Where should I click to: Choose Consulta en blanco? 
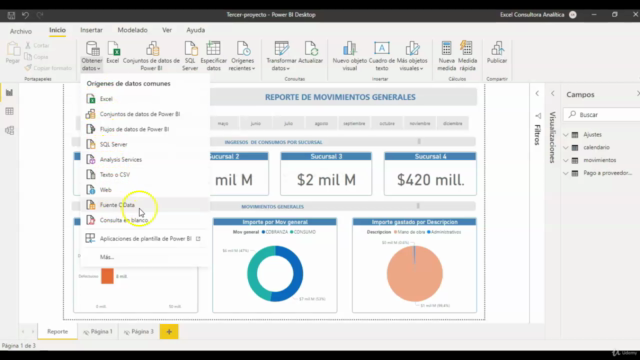pos(145,220)
